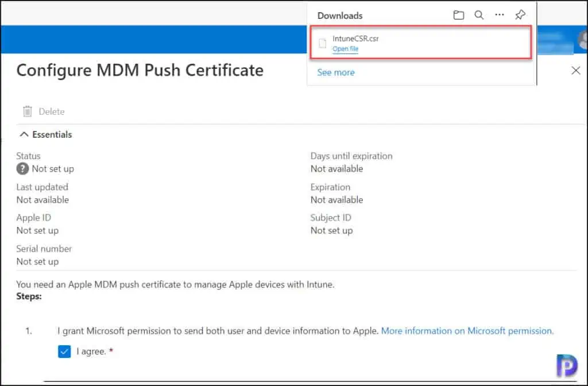588x386 pixels.
Task: Click the Serial number label
Action: pyautogui.click(x=44, y=249)
